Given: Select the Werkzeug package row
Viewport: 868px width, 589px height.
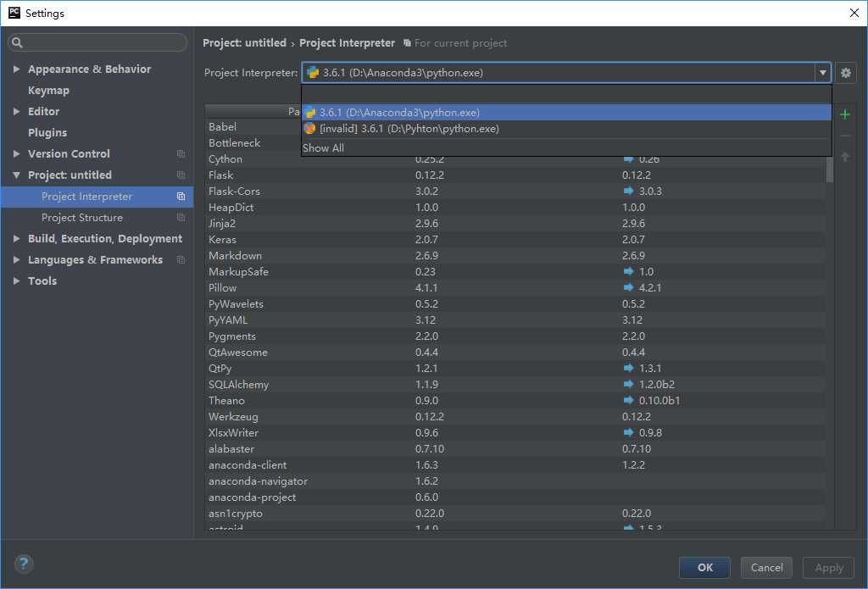Looking at the screenshot, I should click(515, 416).
